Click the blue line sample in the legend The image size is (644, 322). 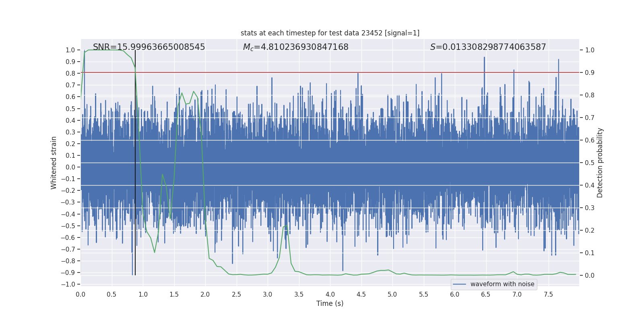[460, 284]
